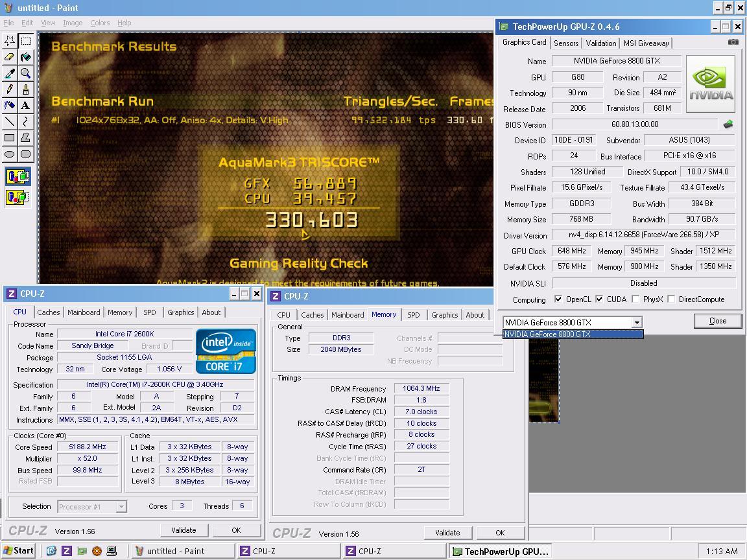
Task: Open the Edit menu in Paint
Action: (x=27, y=23)
